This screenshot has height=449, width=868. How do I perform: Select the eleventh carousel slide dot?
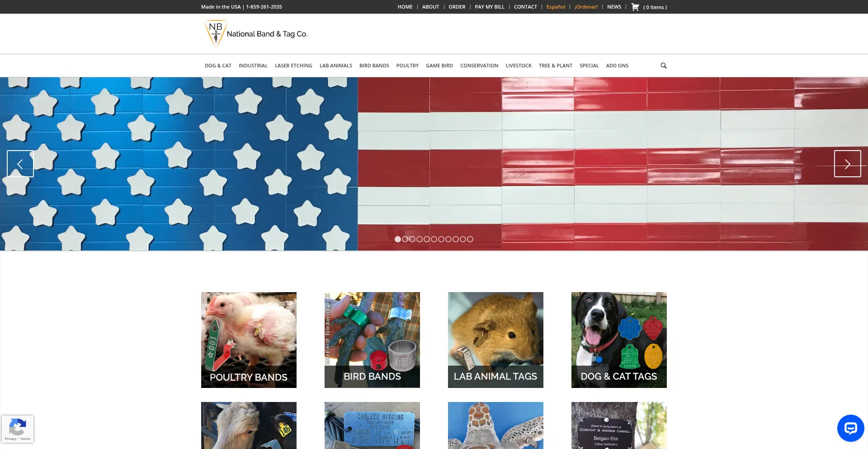pyautogui.click(x=470, y=239)
